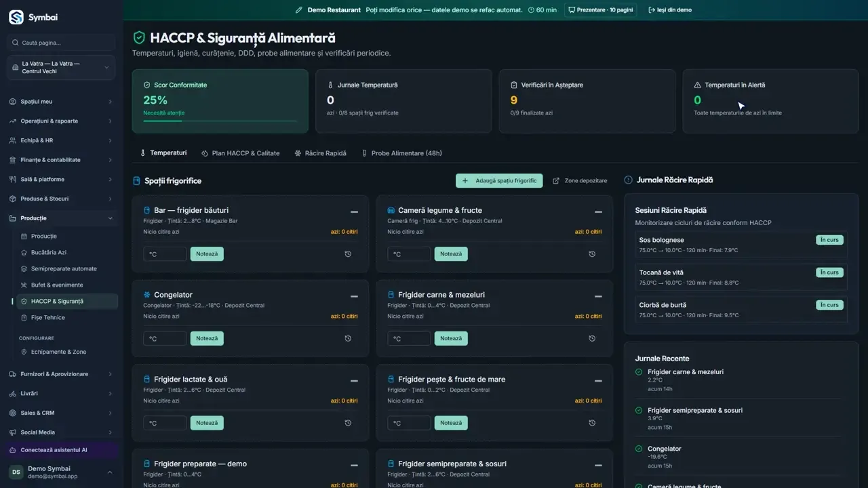Click Conectează asistentul AI

point(61,450)
